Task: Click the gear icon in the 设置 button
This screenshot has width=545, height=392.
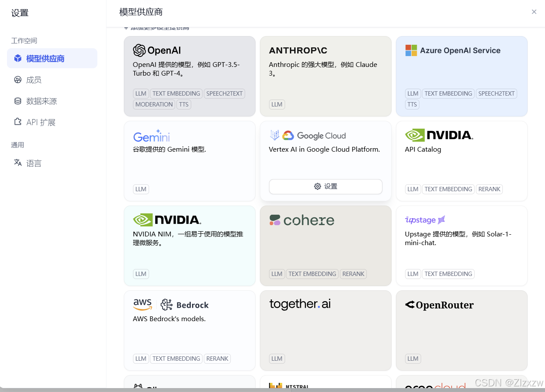Action: tap(317, 186)
